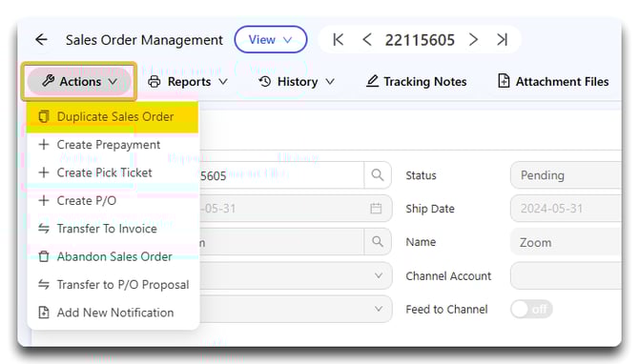Jump to the last record icon

click(502, 40)
